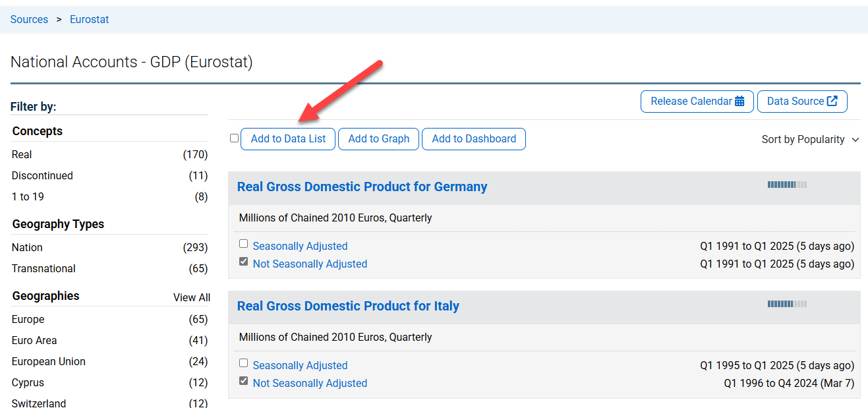The height and width of the screenshot is (408, 868).
Task: Expand Geographies with View All
Action: (192, 297)
